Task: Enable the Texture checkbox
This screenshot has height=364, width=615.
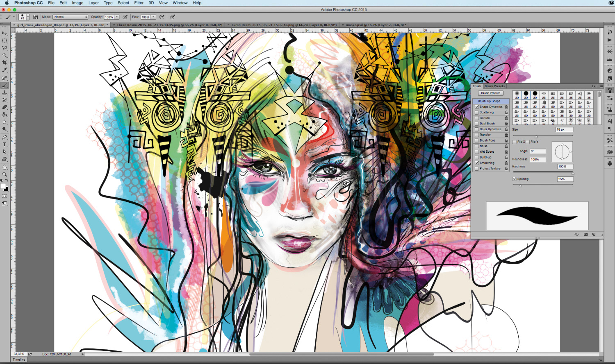Action: tap(477, 118)
